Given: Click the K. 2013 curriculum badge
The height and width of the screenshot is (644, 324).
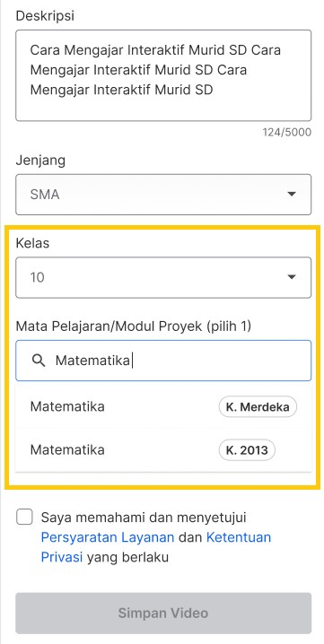Looking at the screenshot, I should [x=247, y=449].
